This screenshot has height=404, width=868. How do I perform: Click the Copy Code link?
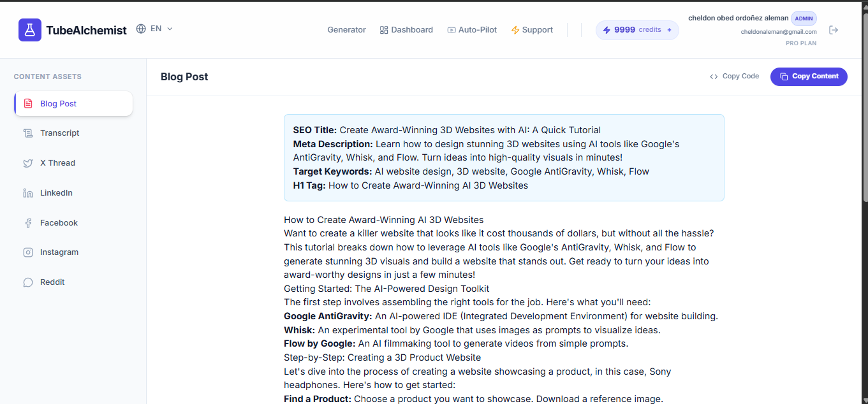point(734,76)
